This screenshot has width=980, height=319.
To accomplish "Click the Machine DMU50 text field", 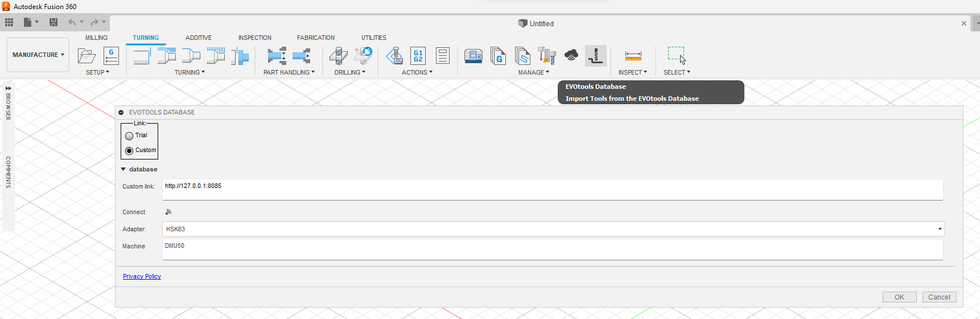I will click(553, 250).
